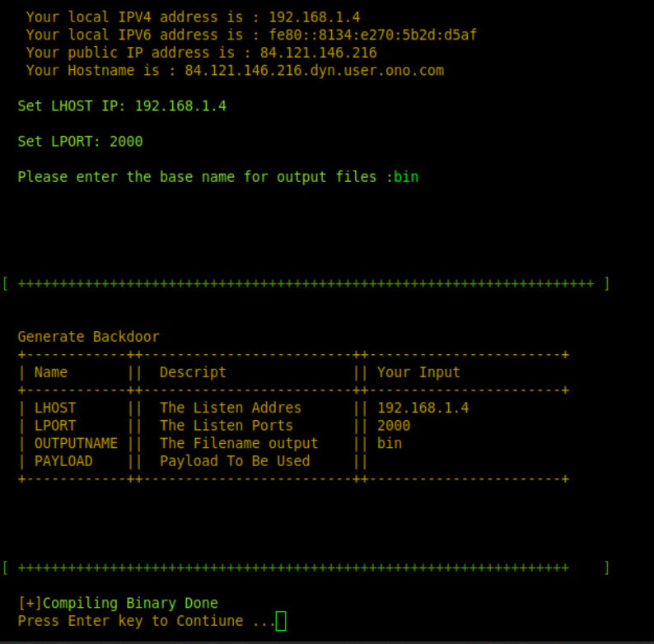Click the public IP address 84.121.146.216

click(x=318, y=53)
